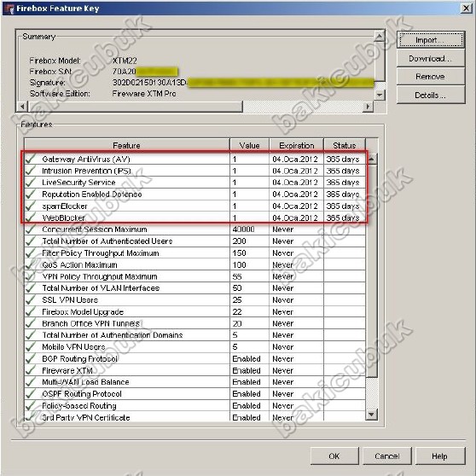The width and height of the screenshot is (476, 476).
Task: Click the green checkmark beside WebBlocker
Action: pyautogui.click(x=31, y=217)
